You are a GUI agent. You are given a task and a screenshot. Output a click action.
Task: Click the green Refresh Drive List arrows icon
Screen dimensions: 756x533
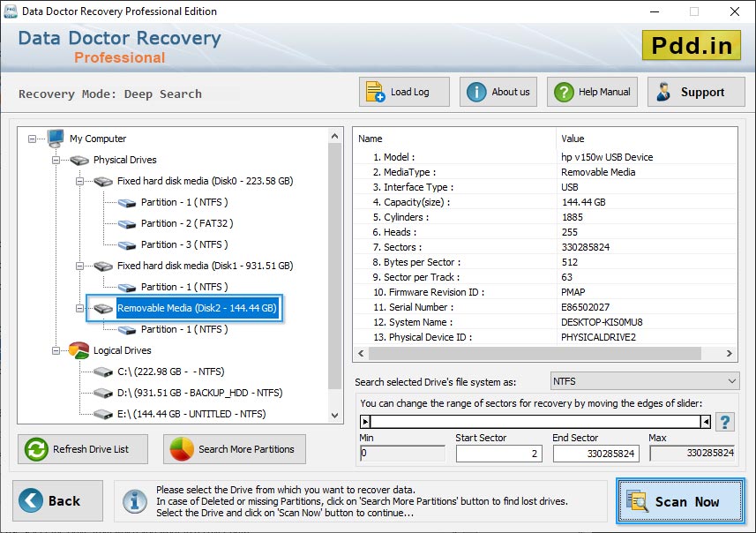tap(36, 449)
